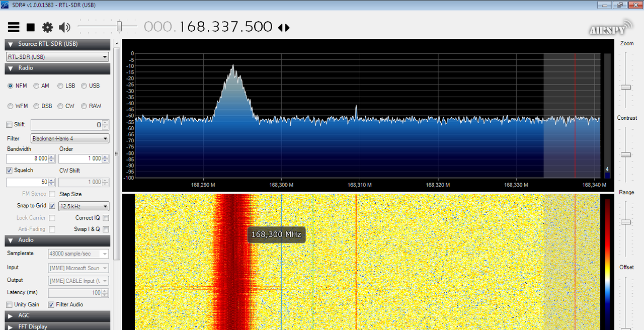Adjust the Range slider handle
Screen dimensions: 644x330
point(626,222)
